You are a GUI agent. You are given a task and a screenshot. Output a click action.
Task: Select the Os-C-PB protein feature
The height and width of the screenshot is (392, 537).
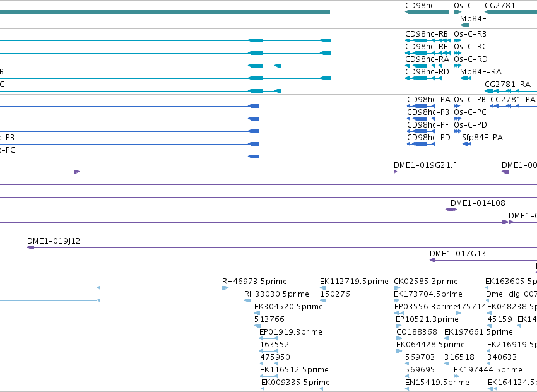tap(456, 106)
